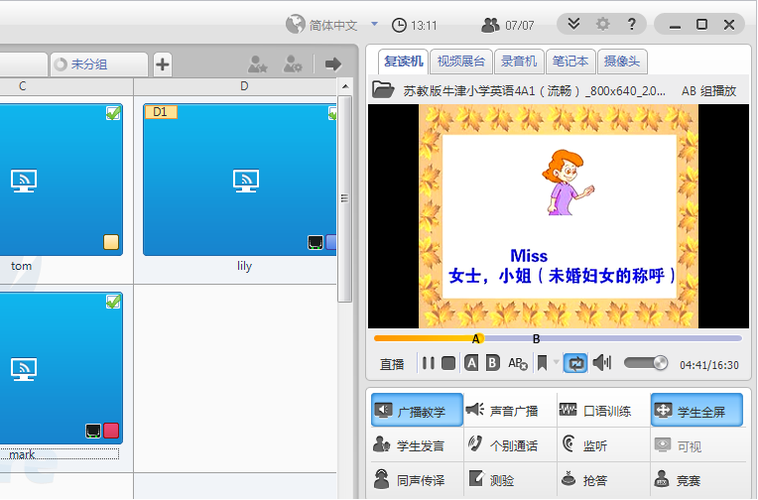Open media file with folder icon
Viewport: 758px width, 500px height.
[383, 89]
